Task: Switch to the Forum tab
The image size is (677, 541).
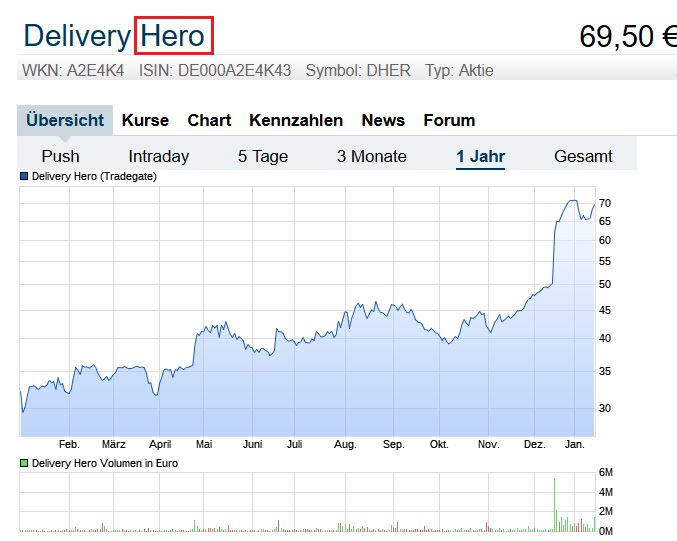Action: 449,120
